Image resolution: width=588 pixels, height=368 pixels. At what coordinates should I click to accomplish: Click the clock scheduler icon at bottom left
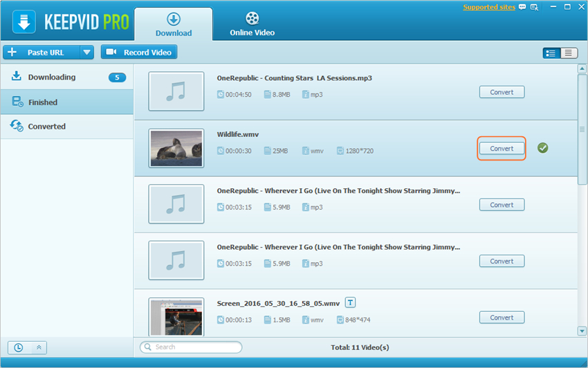click(x=17, y=347)
